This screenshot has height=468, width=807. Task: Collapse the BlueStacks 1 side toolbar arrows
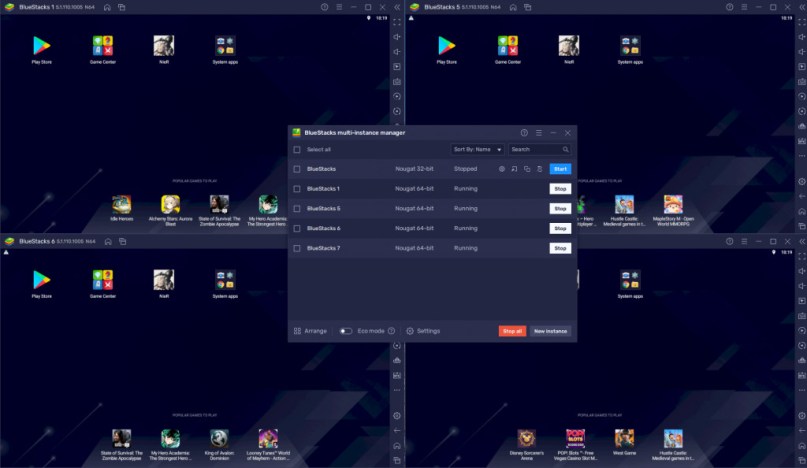click(397, 7)
